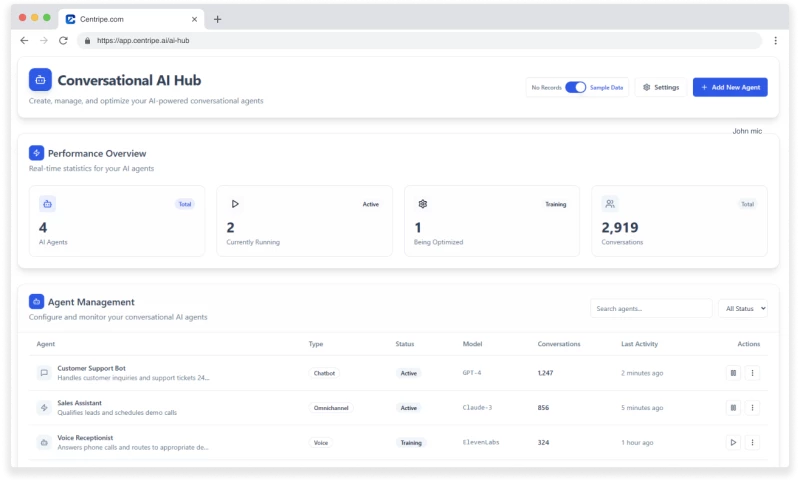Viewport: 800px width, 480px height.
Task: Click the gear icon in Being Optimized card
Action: (x=423, y=204)
